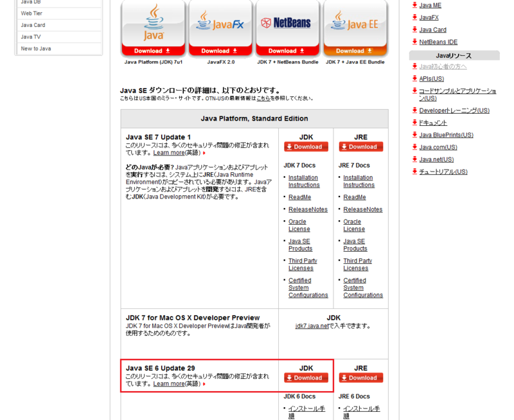Open JDK 6 インストール手順 link
The height and width of the screenshot is (420, 514).
tap(306, 412)
